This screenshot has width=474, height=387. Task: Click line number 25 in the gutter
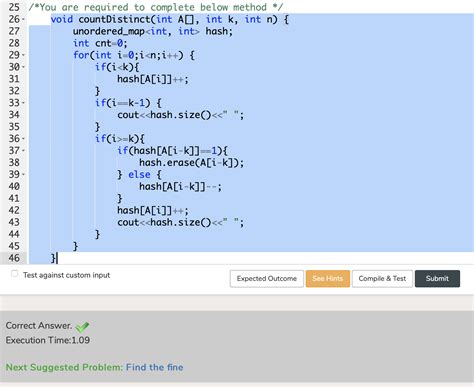(x=14, y=7)
